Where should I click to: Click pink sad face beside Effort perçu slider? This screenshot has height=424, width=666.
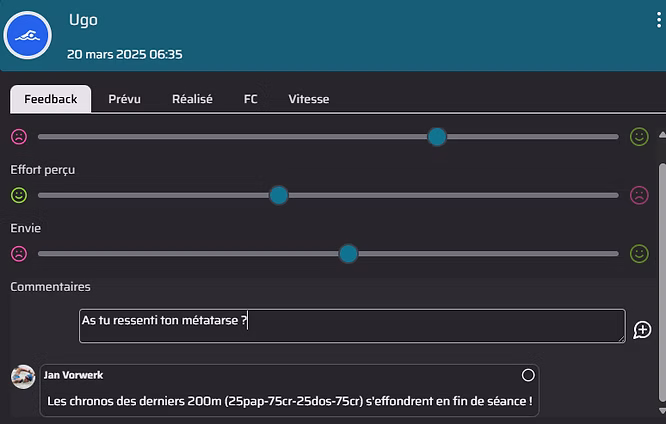pyautogui.click(x=639, y=195)
